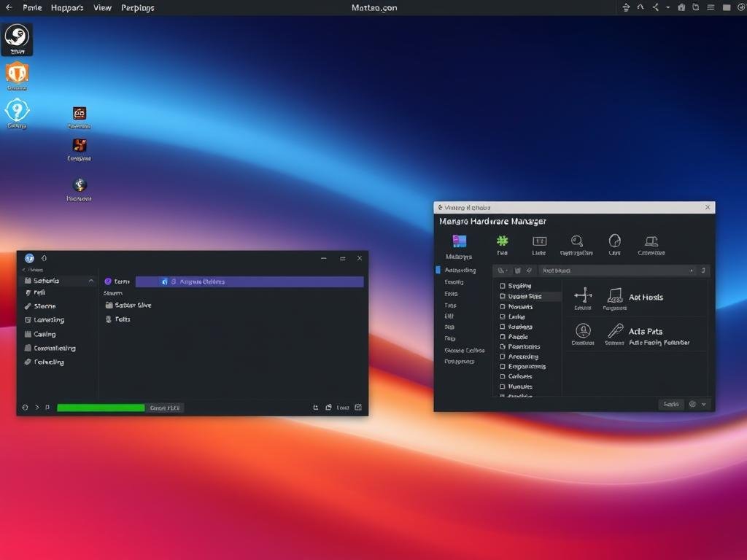Open the hamburger menu icon in the top bar tray
This screenshot has width=747, height=560.
711,7
